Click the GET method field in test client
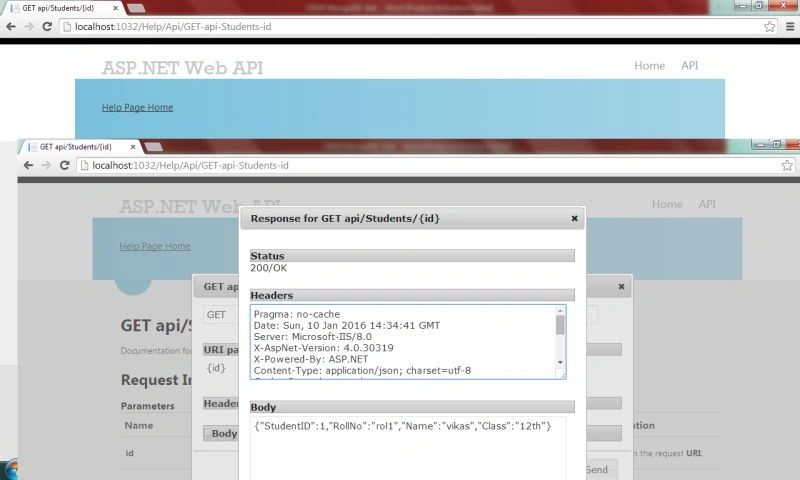 pyautogui.click(x=221, y=315)
